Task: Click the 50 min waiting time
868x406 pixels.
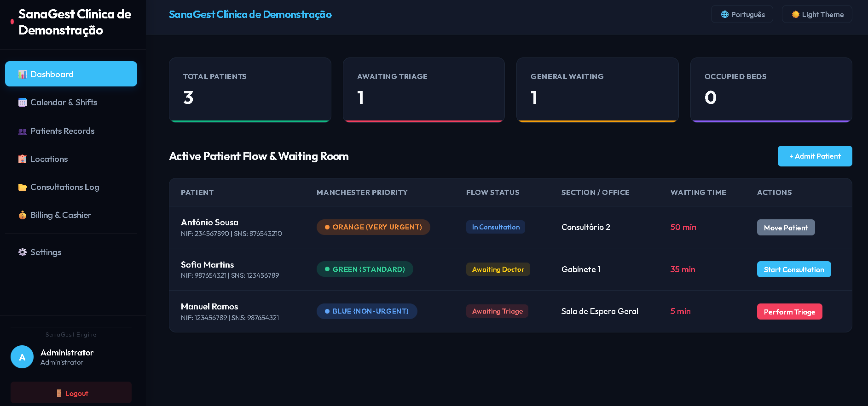Action: 683,227
